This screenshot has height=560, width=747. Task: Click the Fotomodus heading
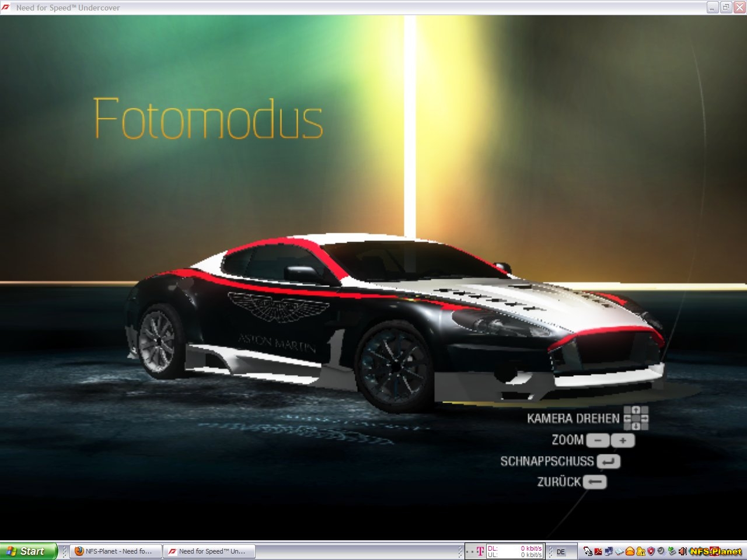click(x=208, y=118)
